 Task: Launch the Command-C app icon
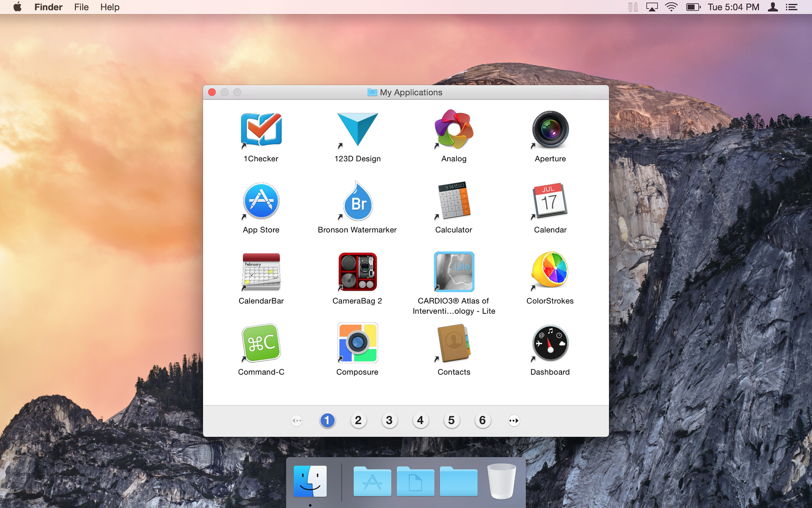(x=261, y=343)
